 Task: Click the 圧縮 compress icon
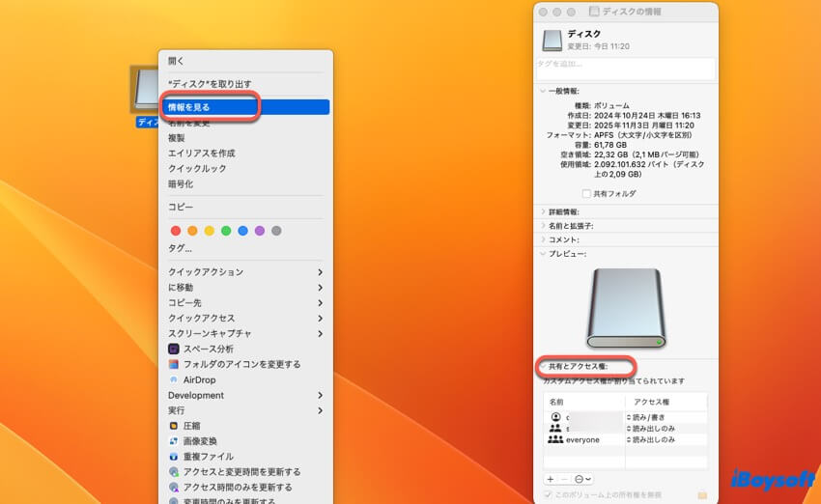pyautogui.click(x=174, y=425)
